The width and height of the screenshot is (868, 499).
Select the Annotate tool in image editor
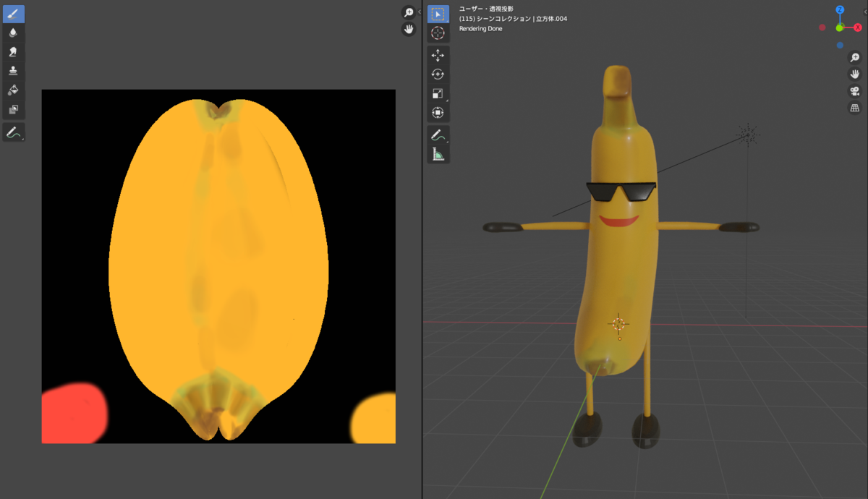tap(14, 133)
